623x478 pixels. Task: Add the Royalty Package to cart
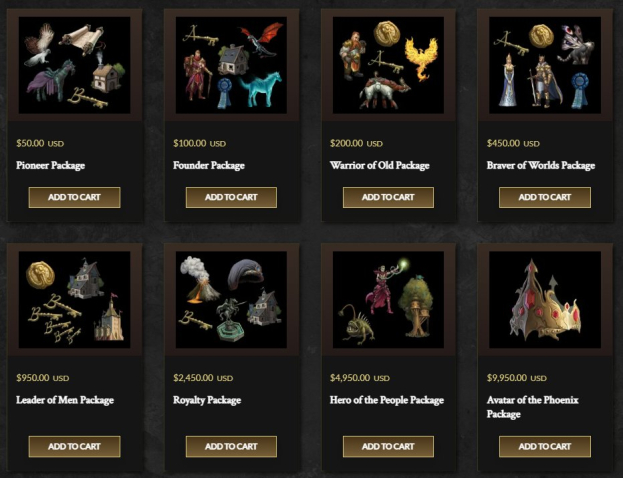pyautogui.click(x=231, y=447)
